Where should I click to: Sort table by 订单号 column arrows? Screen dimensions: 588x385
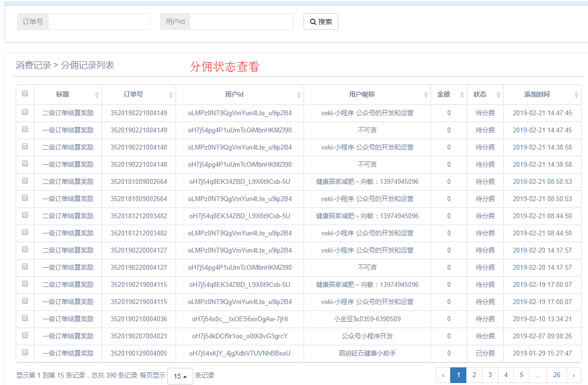pos(171,95)
